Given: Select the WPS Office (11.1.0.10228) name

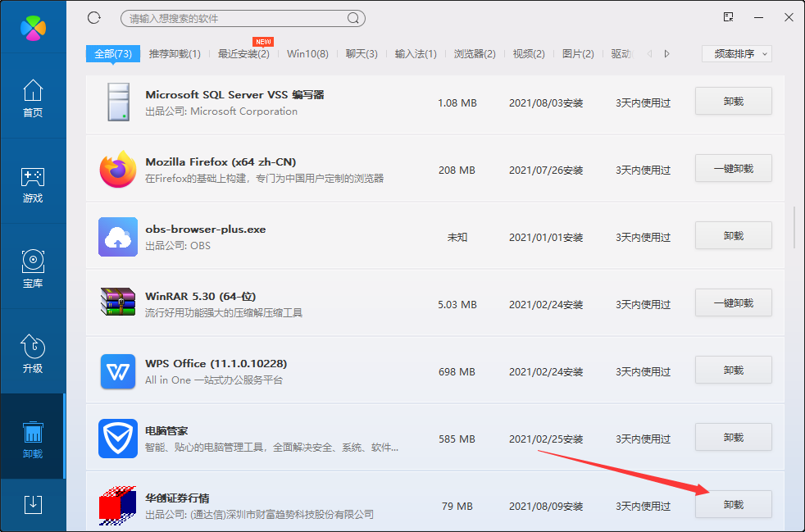Looking at the screenshot, I should tap(216, 364).
